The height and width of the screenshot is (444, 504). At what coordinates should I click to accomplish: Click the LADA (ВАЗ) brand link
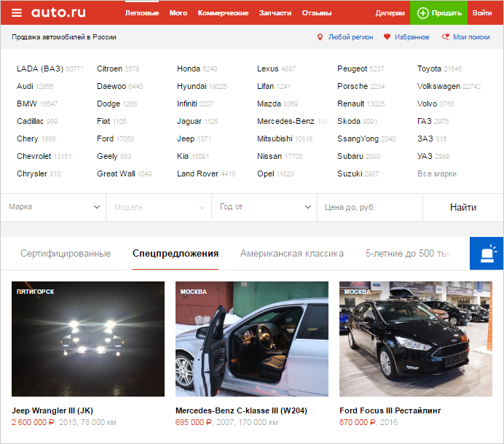[40, 69]
